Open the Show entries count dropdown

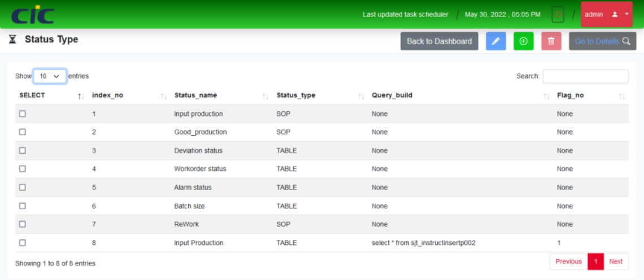[50, 76]
